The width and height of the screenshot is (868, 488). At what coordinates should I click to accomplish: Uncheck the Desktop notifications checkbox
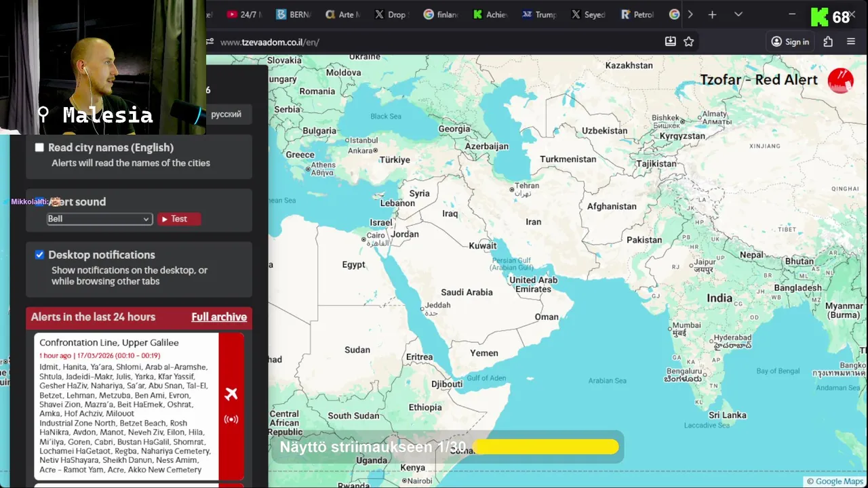39,255
